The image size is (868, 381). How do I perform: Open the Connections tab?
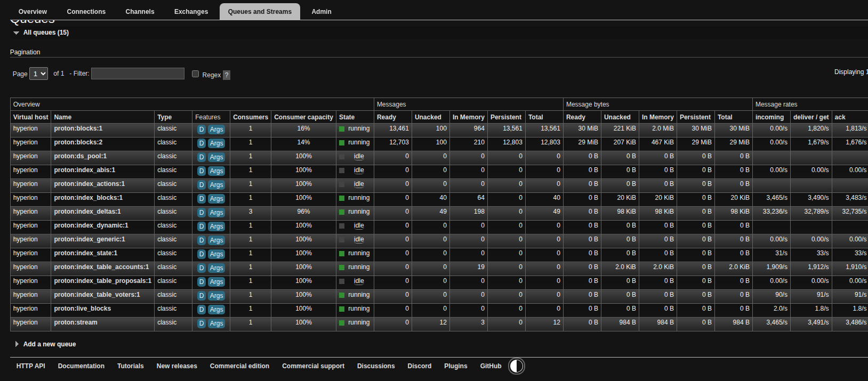[x=86, y=12]
